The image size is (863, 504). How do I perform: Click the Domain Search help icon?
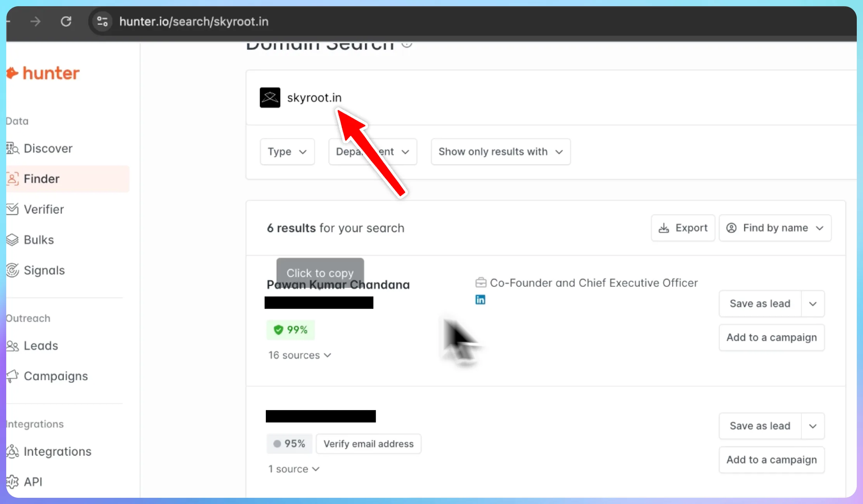pyautogui.click(x=406, y=44)
